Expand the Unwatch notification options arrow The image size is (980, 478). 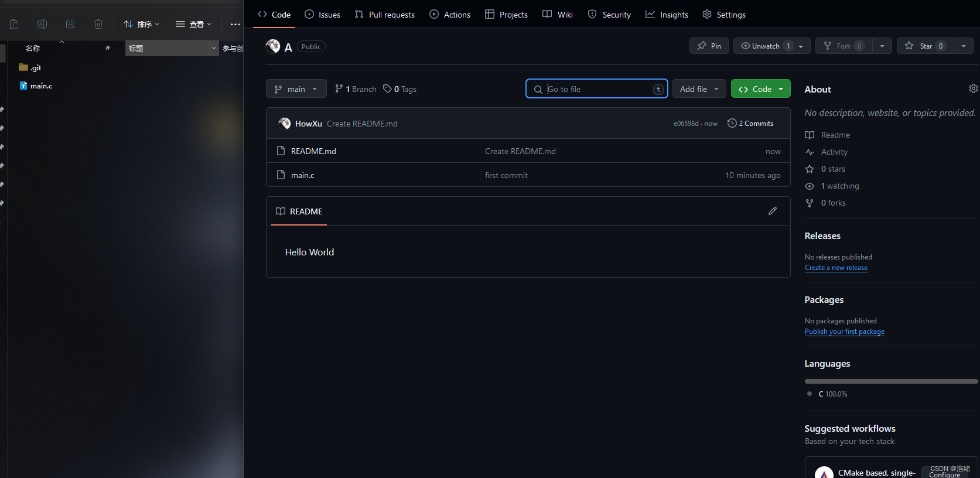click(801, 46)
